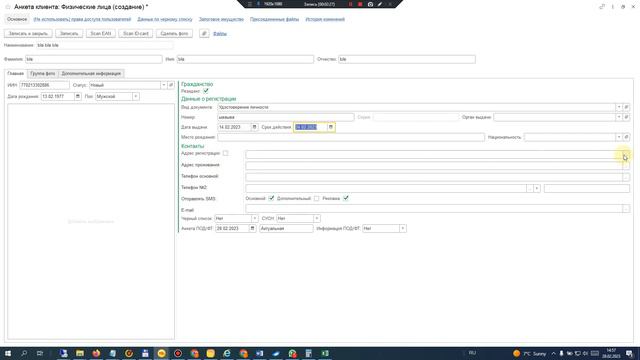Click ellipsis button of Адрес регистрации field
Image resolution: width=640 pixels, height=360 pixels.
(626, 154)
